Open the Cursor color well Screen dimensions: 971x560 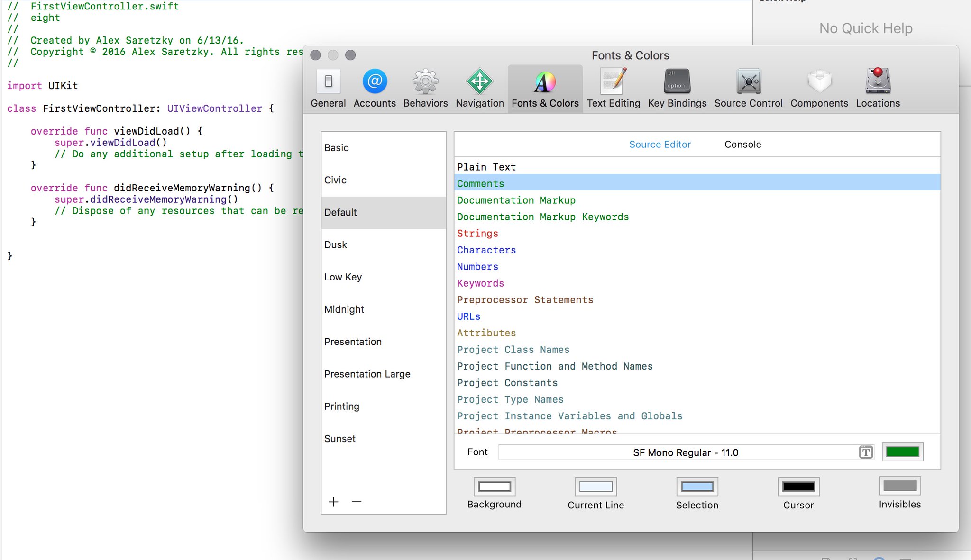click(798, 487)
